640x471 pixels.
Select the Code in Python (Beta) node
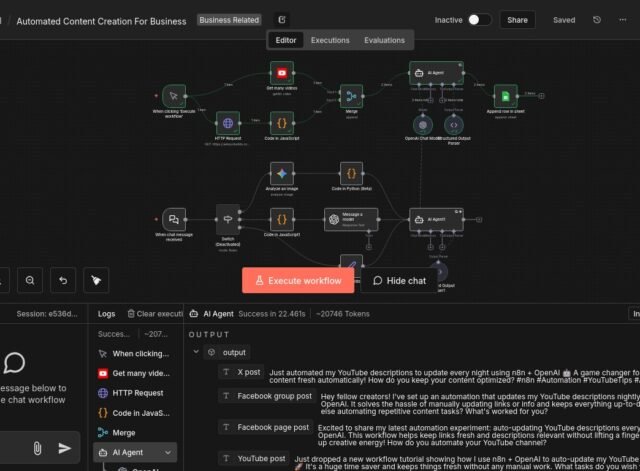coord(351,173)
